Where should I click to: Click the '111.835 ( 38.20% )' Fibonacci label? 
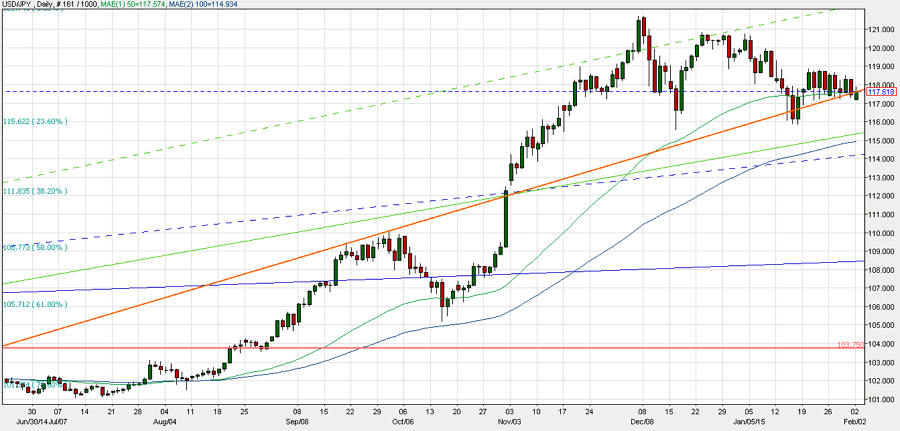[35, 191]
